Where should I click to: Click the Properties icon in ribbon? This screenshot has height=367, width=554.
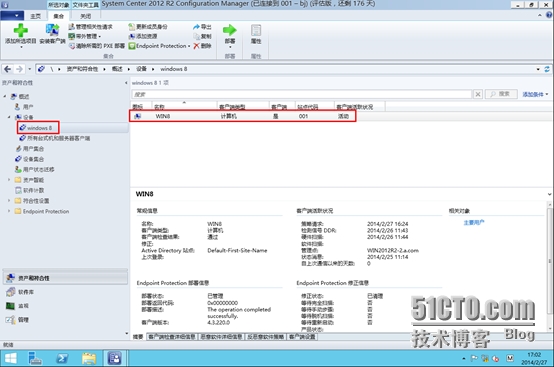click(256, 30)
